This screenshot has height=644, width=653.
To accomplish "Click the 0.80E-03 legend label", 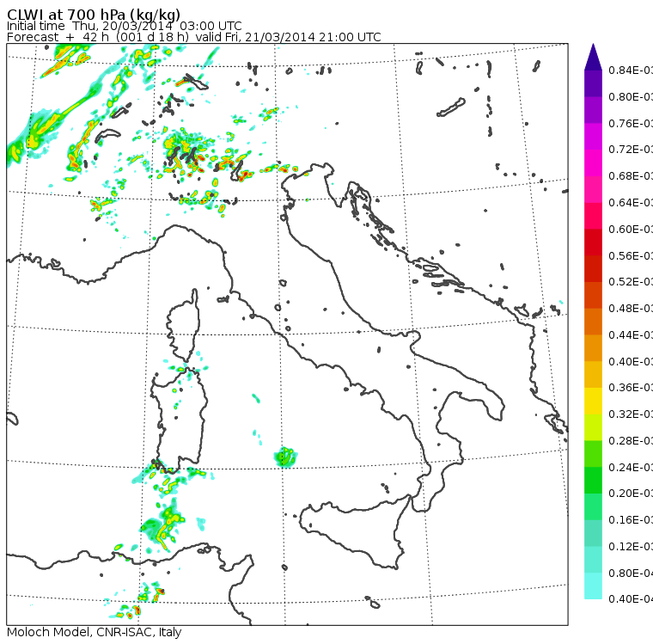I will coord(631,96).
